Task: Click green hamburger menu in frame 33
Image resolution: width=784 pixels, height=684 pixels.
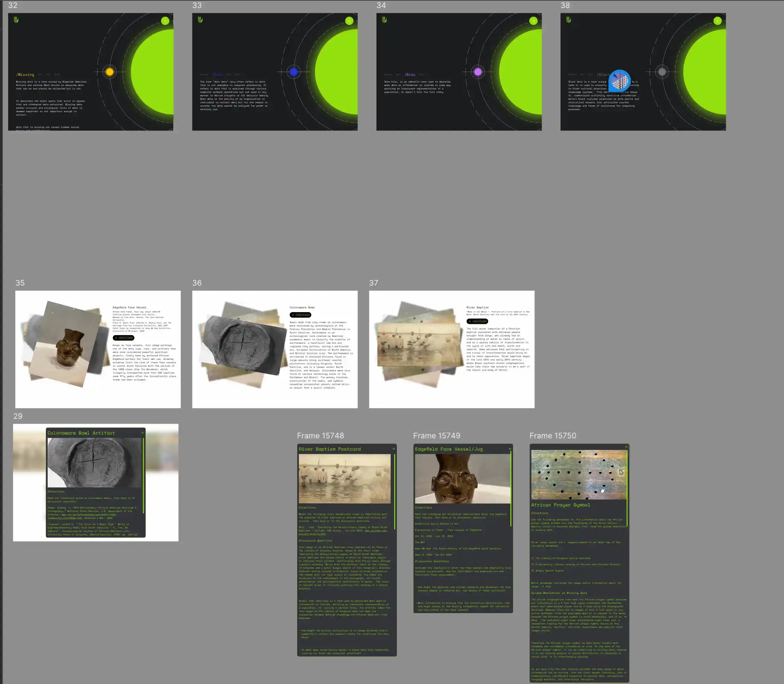Action: pos(349,21)
